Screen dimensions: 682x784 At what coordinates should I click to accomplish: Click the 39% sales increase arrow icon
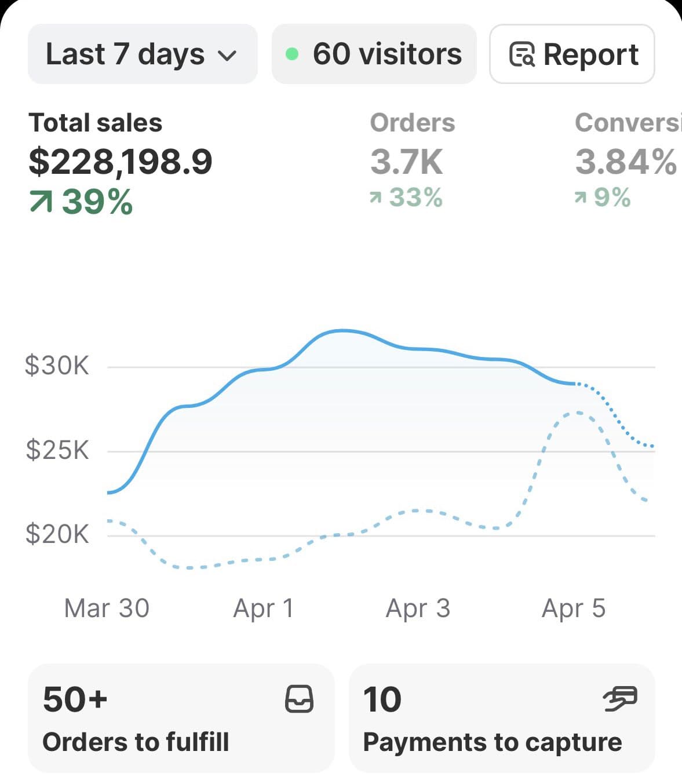tap(41, 202)
